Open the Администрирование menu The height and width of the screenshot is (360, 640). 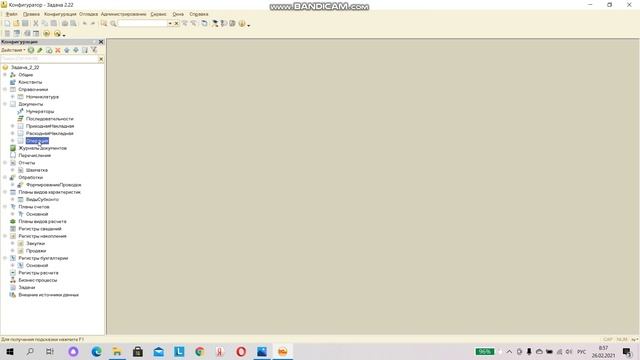point(123,14)
